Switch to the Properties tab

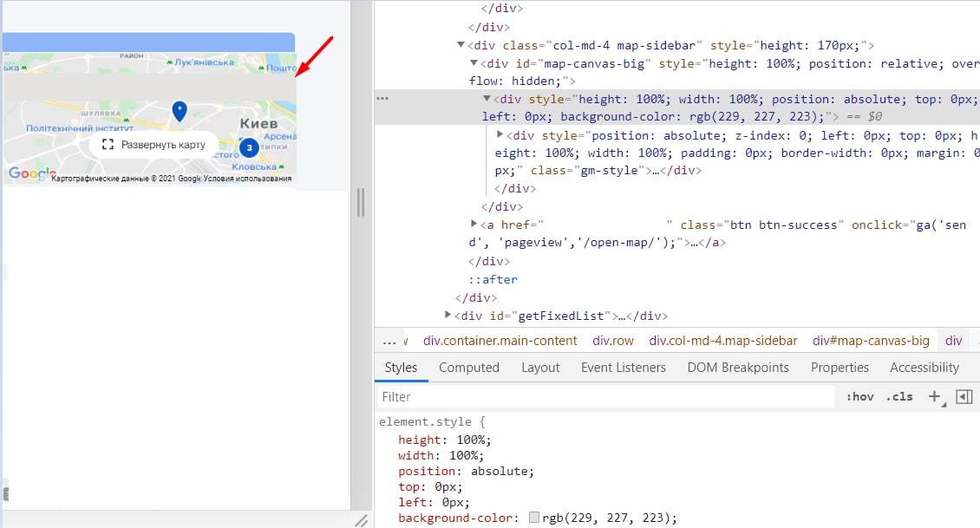[840, 368]
